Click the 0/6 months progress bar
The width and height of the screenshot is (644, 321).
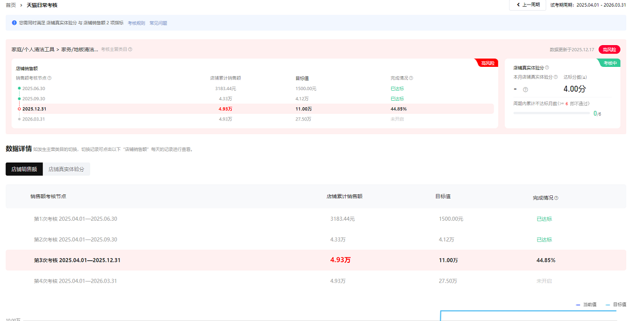[551, 113]
